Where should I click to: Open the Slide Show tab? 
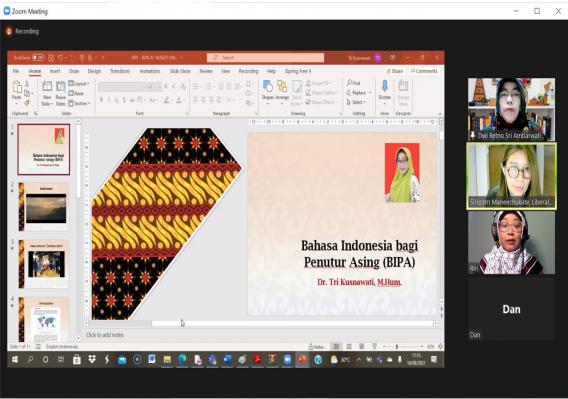click(180, 71)
